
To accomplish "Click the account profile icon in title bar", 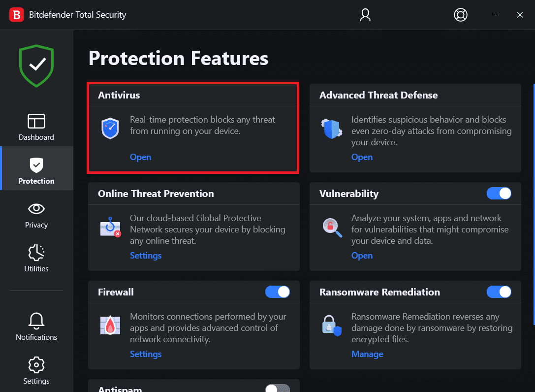I will click(x=365, y=15).
